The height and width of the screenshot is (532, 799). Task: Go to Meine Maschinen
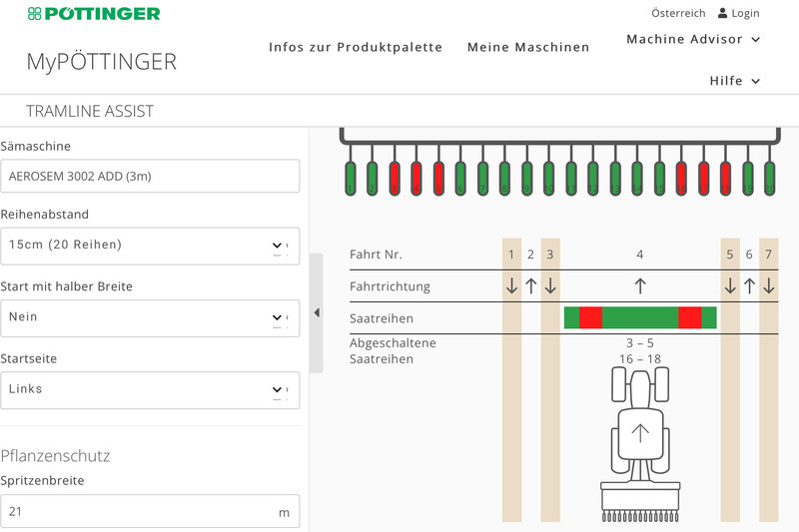click(528, 47)
